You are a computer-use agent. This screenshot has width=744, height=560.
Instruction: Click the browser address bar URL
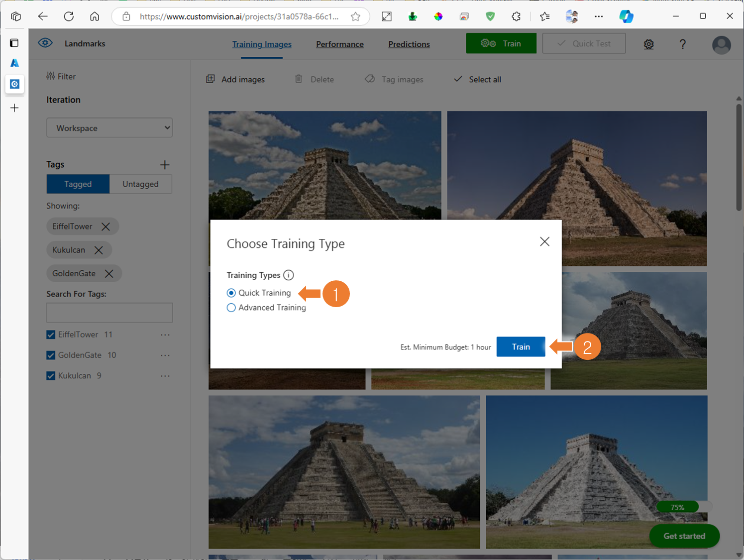(239, 16)
